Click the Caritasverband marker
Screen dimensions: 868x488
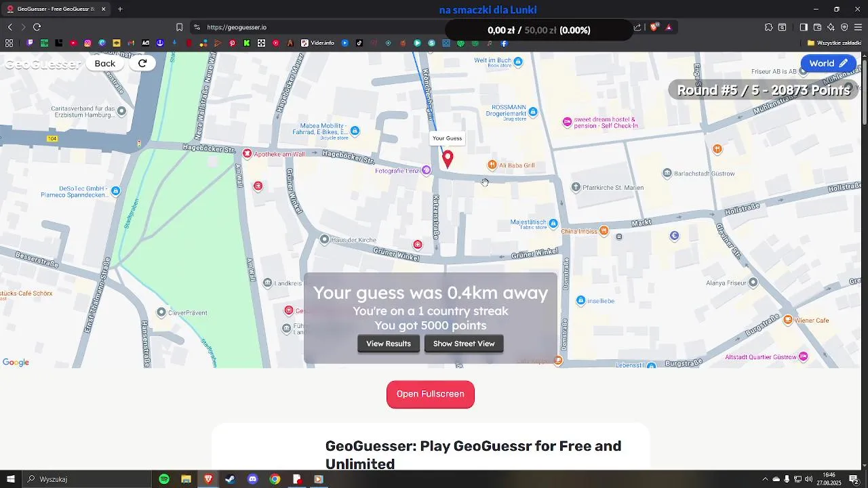pyautogui.click(x=122, y=110)
